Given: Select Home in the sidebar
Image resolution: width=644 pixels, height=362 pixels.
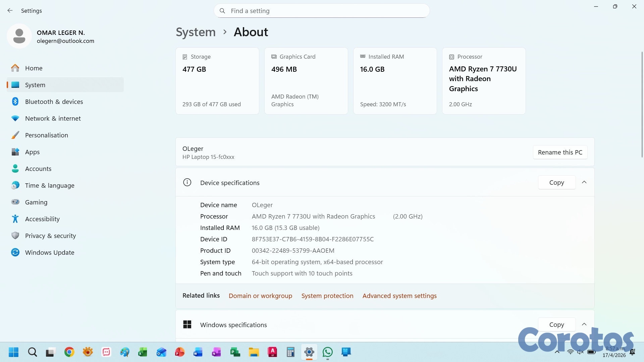Looking at the screenshot, I should 34,68.
